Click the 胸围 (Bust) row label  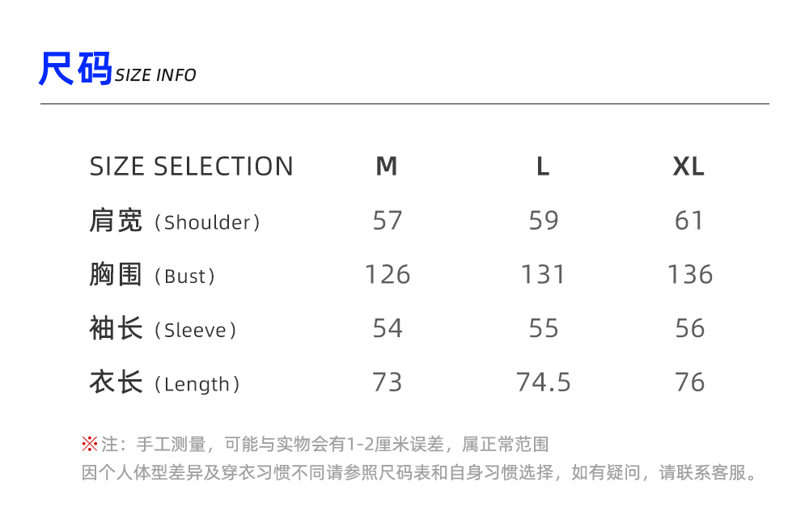(x=153, y=275)
